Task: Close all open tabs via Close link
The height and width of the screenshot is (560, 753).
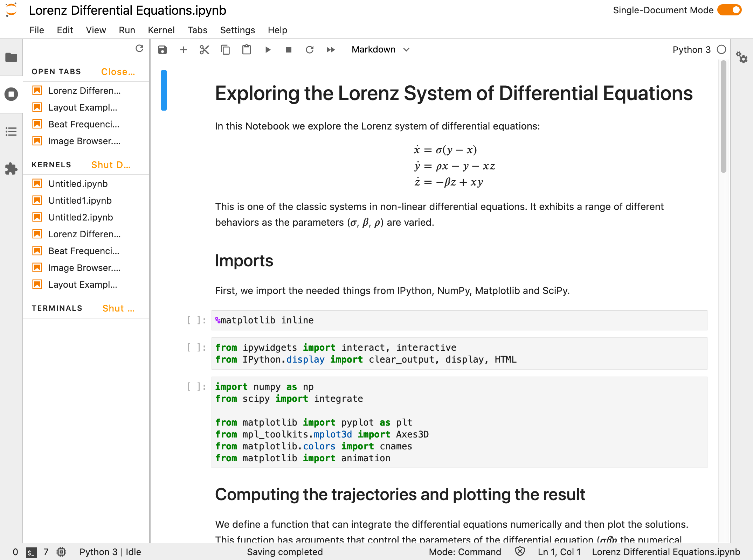Action: 118,71
